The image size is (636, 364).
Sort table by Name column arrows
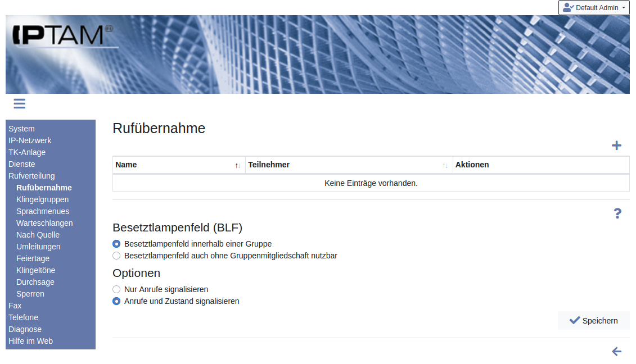coord(238,165)
